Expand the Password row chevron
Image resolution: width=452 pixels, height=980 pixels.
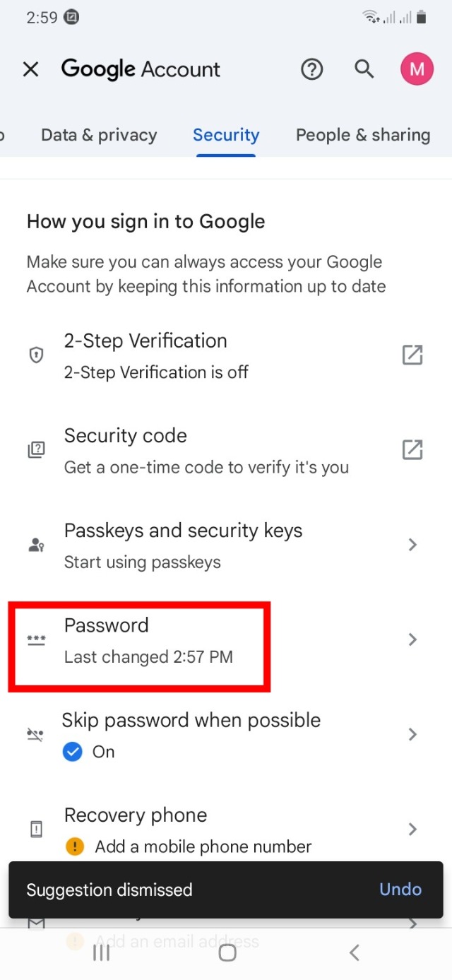coord(413,639)
